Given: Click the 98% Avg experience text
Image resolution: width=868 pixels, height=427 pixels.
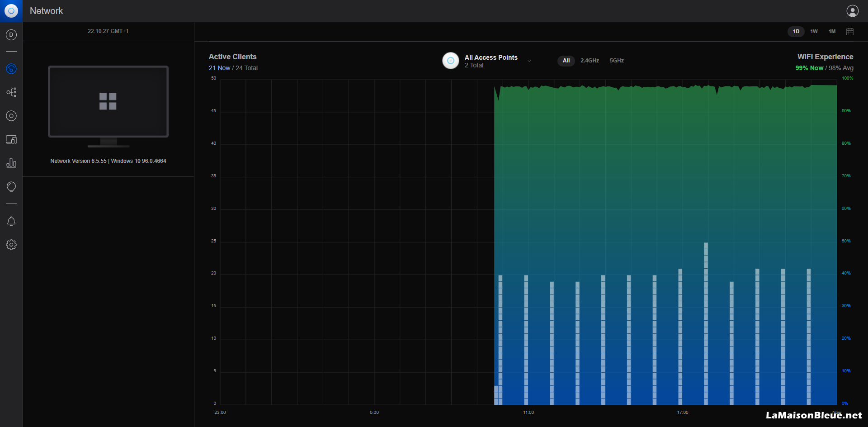Looking at the screenshot, I should 841,68.
